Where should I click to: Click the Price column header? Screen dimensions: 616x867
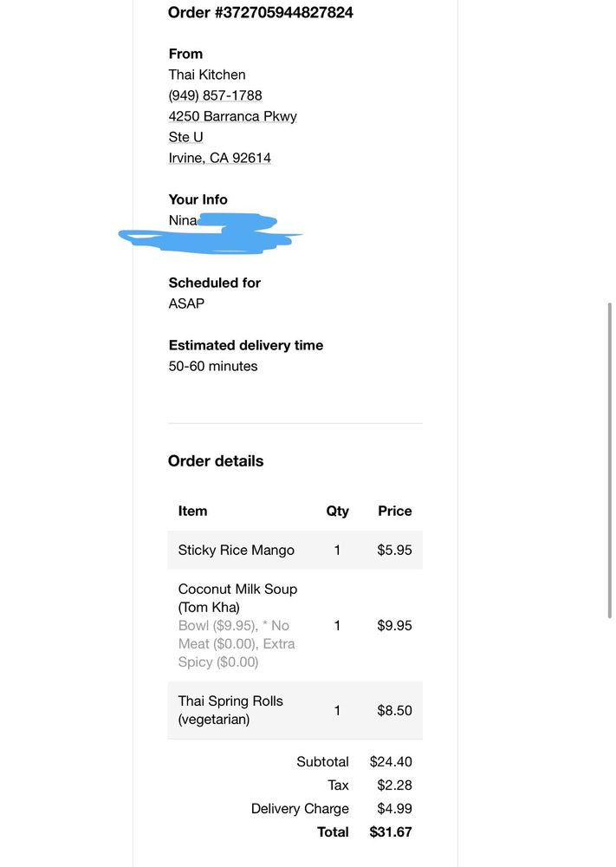(x=394, y=511)
